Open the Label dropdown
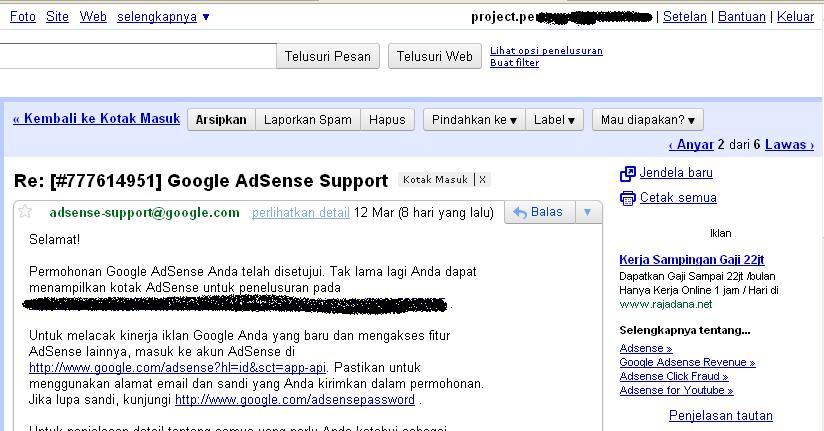 554,120
